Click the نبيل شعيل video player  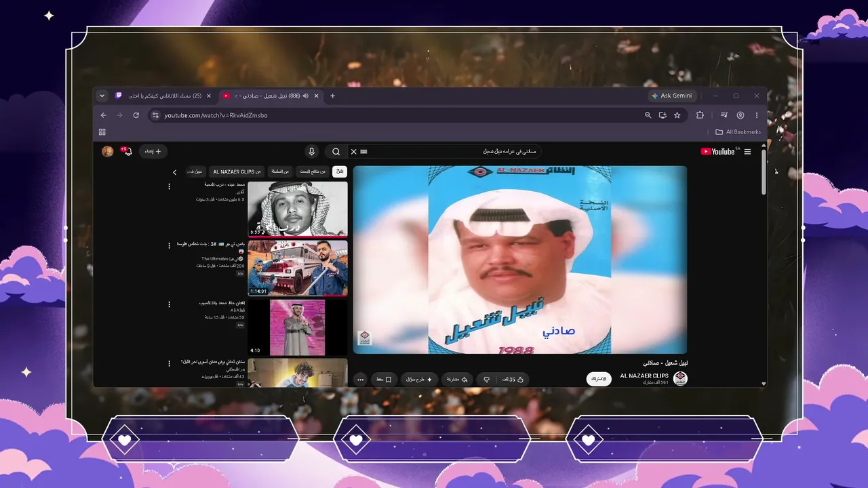pos(520,260)
